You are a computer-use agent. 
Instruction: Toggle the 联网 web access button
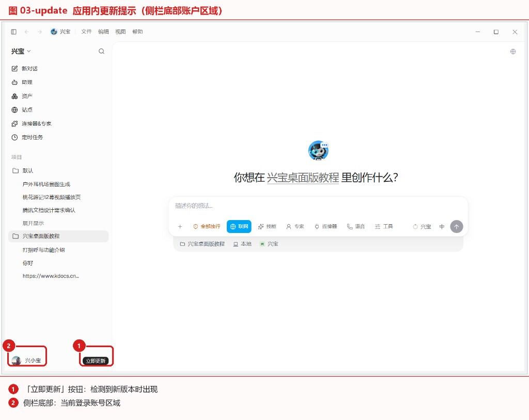click(239, 227)
